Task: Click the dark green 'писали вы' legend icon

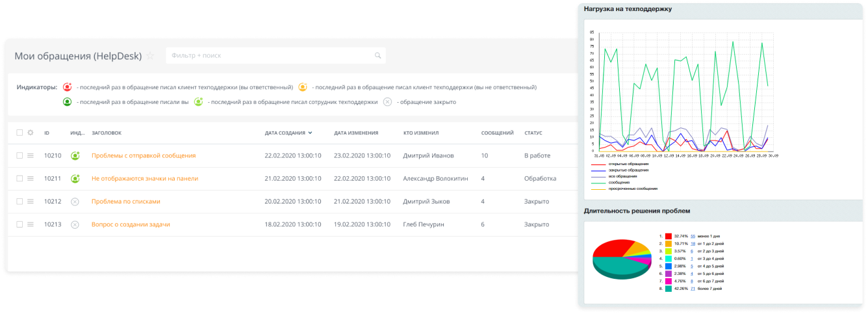Action: [x=67, y=102]
